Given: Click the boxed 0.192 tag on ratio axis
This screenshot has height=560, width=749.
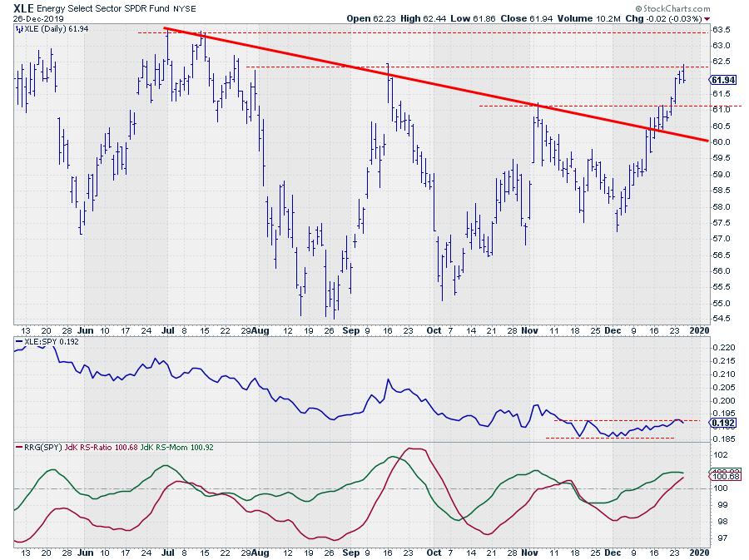Looking at the screenshot, I should pos(723,423).
